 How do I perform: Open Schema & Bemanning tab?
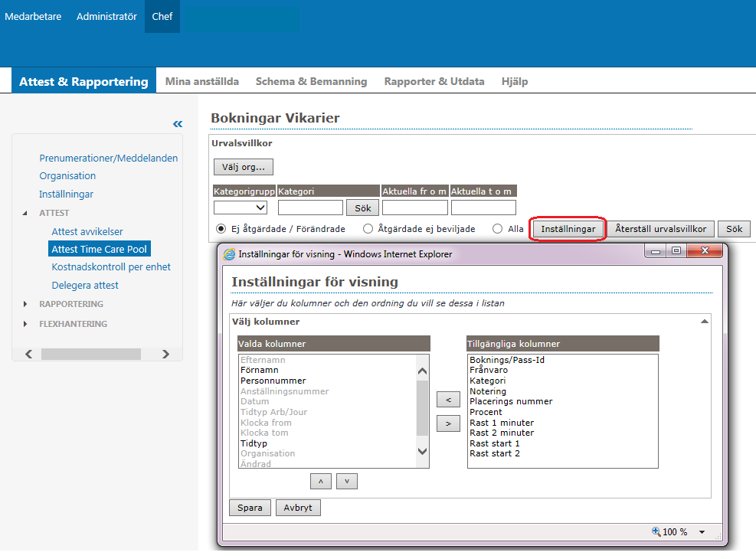click(311, 81)
